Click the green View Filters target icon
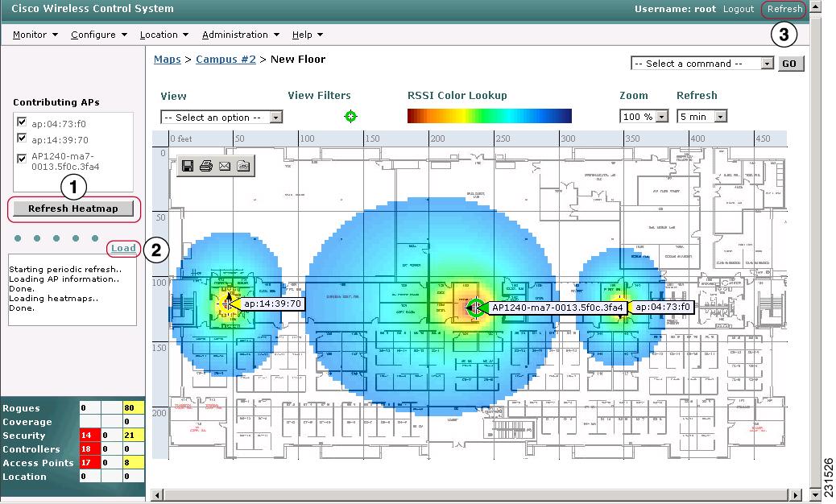 [350, 116]
